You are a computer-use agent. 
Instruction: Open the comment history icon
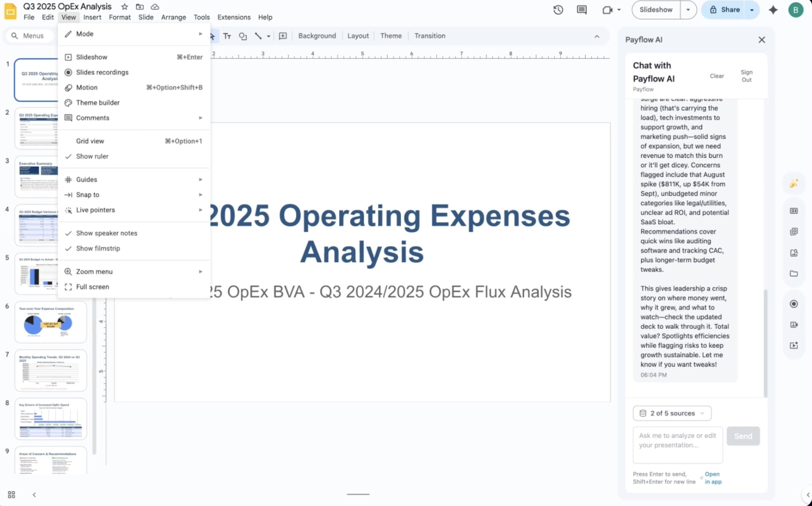click(x=582, y=10)
